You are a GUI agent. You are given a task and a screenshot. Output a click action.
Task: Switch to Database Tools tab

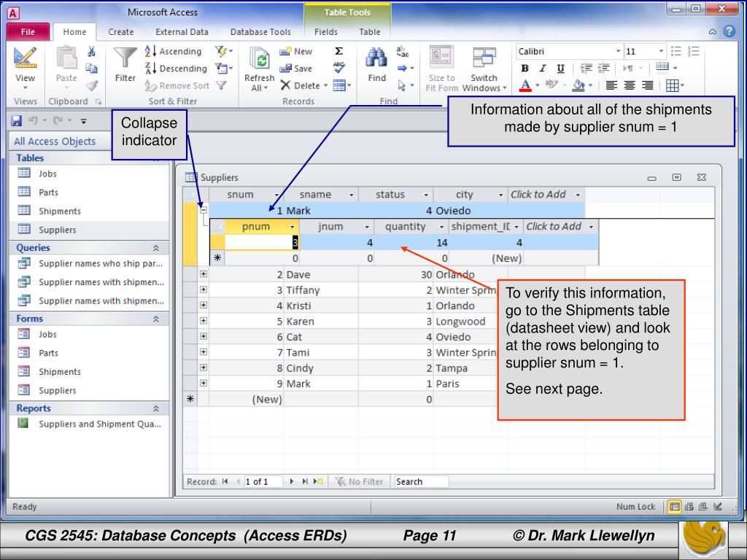click(260, 32)
